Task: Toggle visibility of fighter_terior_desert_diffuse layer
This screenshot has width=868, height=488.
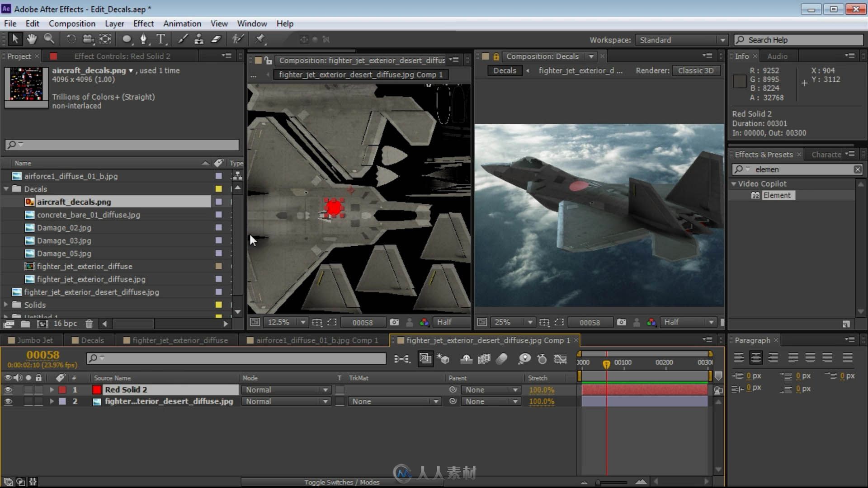Action: pyautogui.click(x=9, y=401)
